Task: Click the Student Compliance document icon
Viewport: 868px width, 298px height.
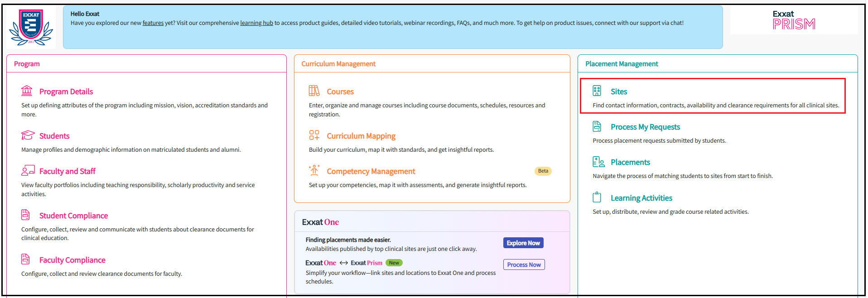Action: (x=26, y=215)
